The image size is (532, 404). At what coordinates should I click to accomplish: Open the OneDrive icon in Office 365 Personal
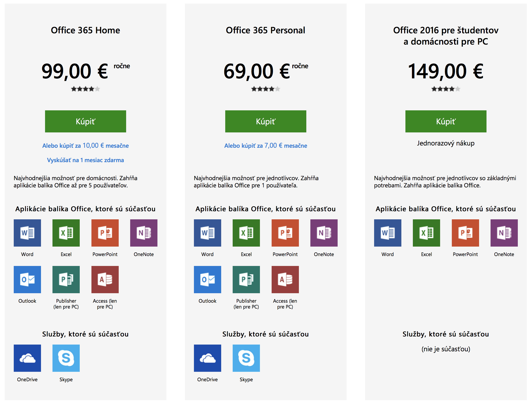207,358
